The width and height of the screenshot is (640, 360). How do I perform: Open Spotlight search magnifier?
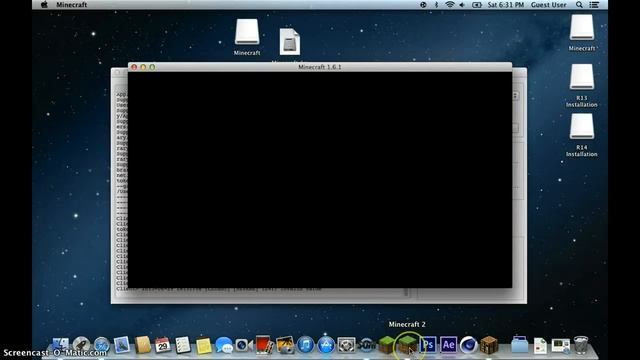[x=579, y=5]
